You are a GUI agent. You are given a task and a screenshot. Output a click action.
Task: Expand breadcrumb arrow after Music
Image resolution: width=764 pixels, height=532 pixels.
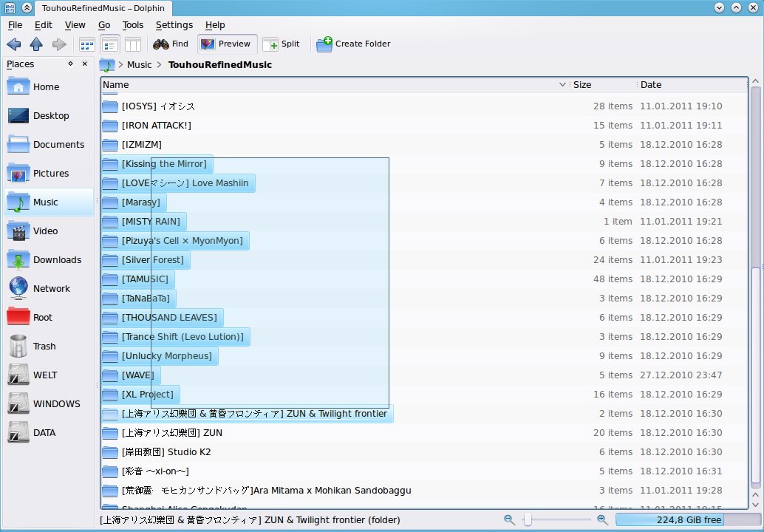click(159, 65)
